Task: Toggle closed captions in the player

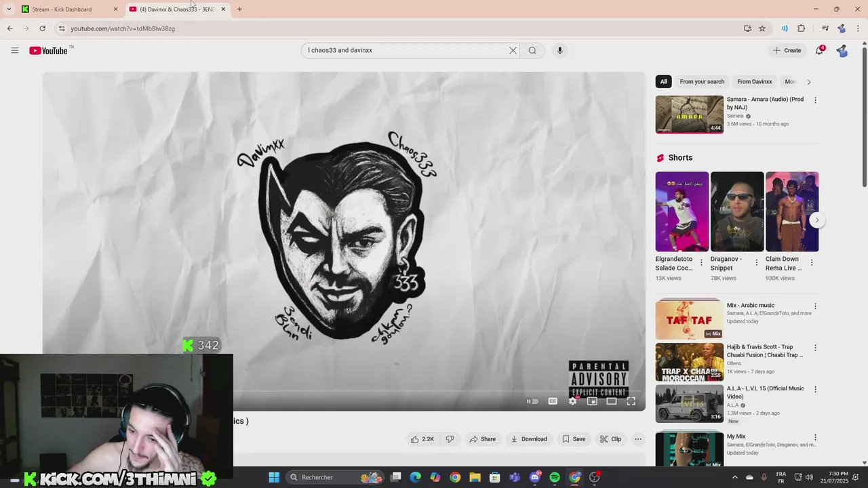Action: point(553,401)
